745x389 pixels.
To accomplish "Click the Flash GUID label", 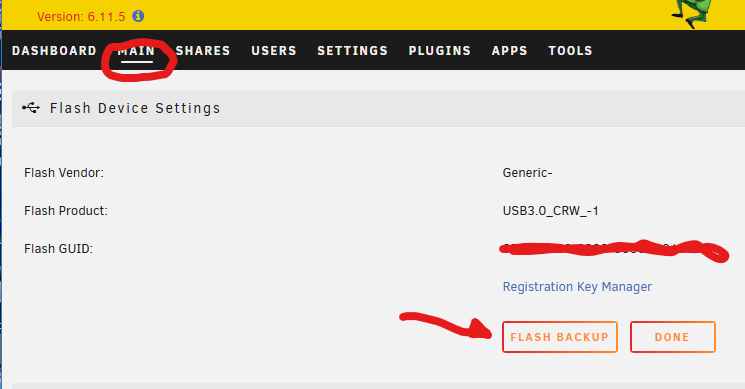I will pos(58,249).
